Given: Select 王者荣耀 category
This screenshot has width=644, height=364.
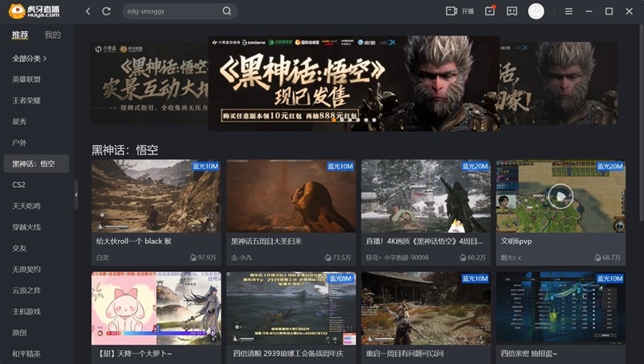Looking at the screenshot, I should (27, 100).
